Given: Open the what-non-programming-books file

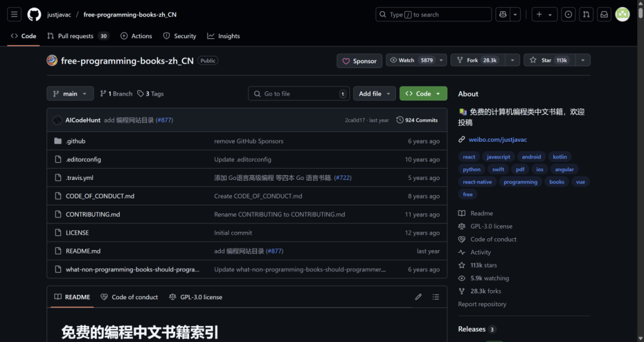Looking at the screenshot, I should point(132,269).
